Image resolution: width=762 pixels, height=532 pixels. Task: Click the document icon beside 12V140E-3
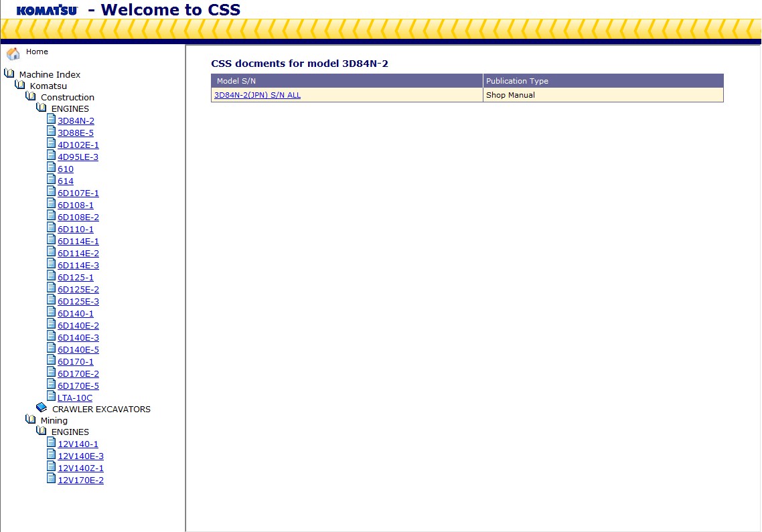(51, 454)
